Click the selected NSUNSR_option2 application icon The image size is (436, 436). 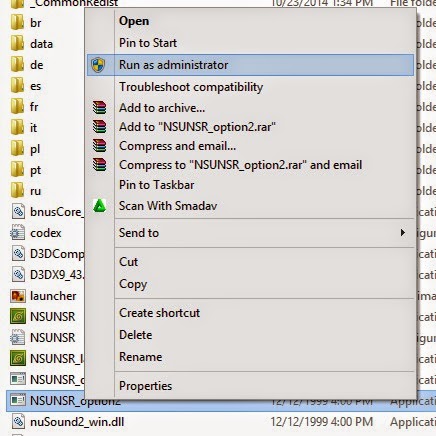(x=18, y=400)
